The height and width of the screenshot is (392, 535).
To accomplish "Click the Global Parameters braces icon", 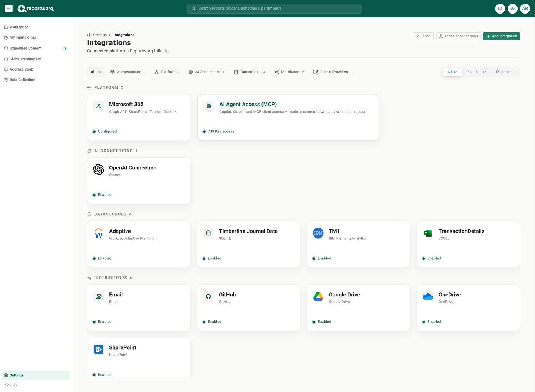I will [6, 59].
